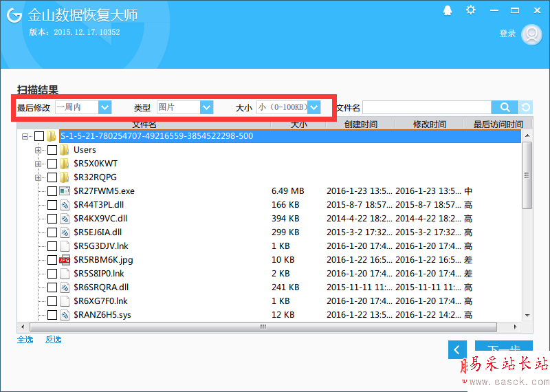Click the $R5G3DJV.lnk file icon

pos(65,246)
